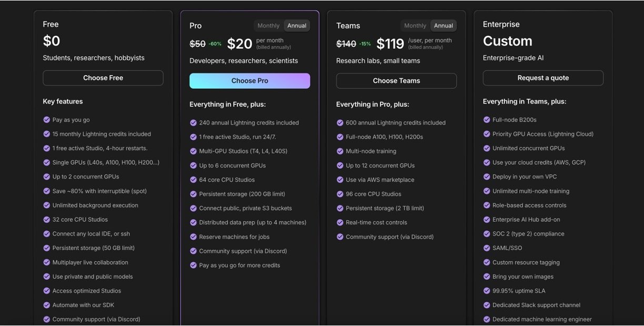The height and width of the screenshot is (326, 644).
Task: Switch Pro plan billing to Monthly
Action: [x=268, y=26]
